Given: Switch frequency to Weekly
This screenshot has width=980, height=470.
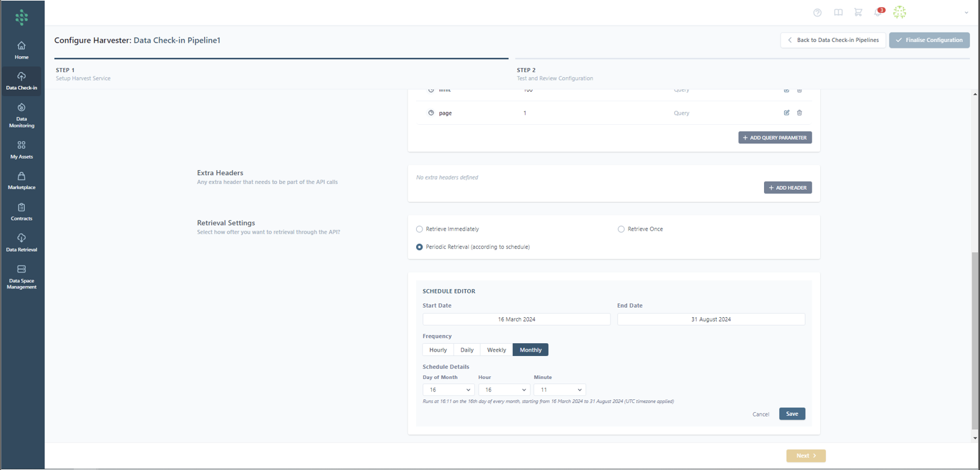Looking at the screenshot, I should click(496, 350).
